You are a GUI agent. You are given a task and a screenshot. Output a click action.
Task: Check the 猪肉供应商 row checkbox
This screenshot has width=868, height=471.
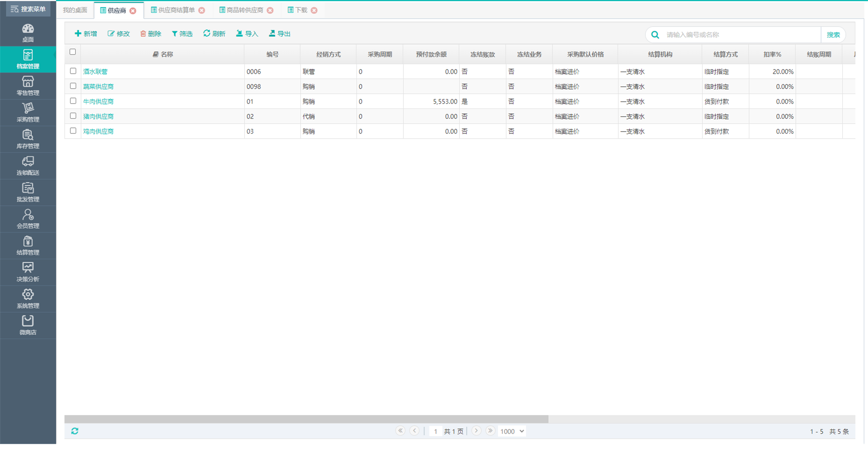(x=73, y=116)
